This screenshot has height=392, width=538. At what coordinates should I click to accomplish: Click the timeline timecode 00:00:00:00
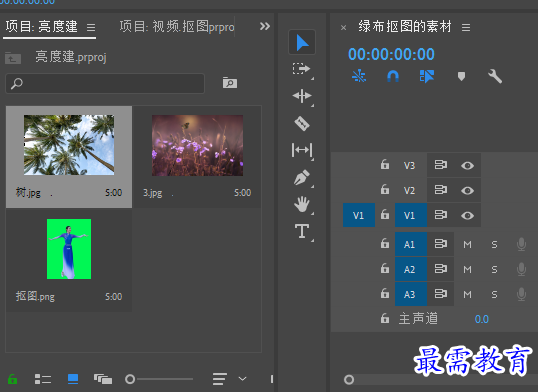point(391,54)
